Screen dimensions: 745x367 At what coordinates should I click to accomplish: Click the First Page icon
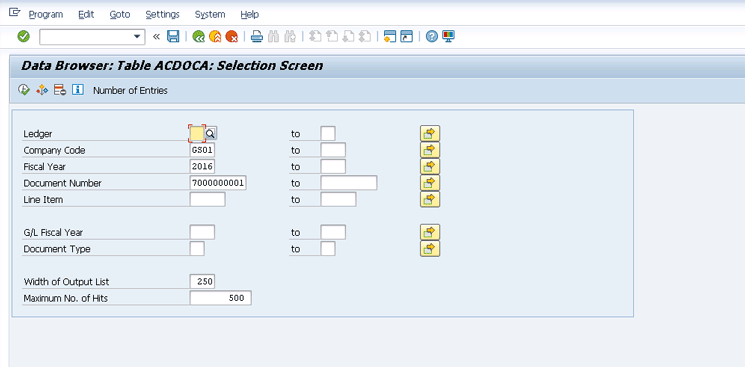coord(315,37)
